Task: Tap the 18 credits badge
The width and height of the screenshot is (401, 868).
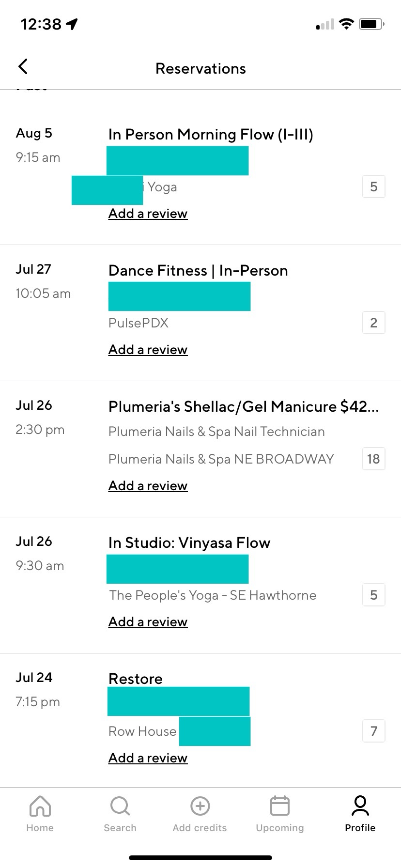Action: point(373,459)
